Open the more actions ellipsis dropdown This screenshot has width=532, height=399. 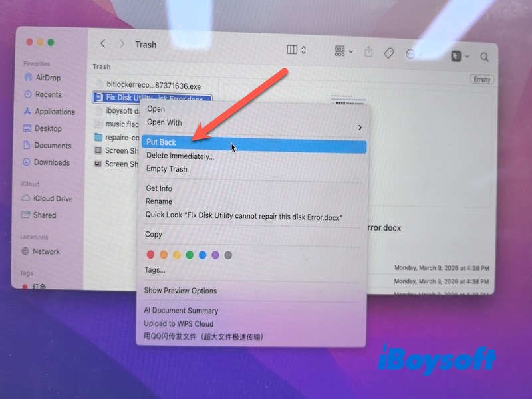(414, 54)
